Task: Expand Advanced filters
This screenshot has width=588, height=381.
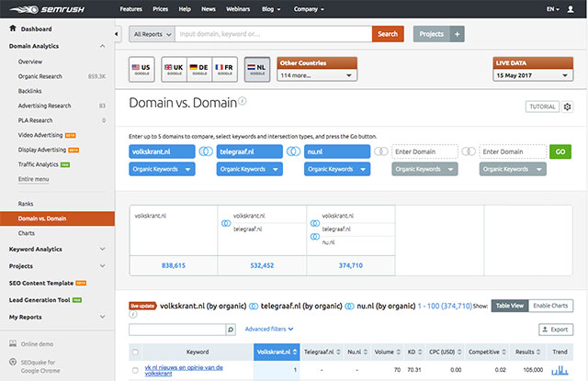Action: (269, 329)
